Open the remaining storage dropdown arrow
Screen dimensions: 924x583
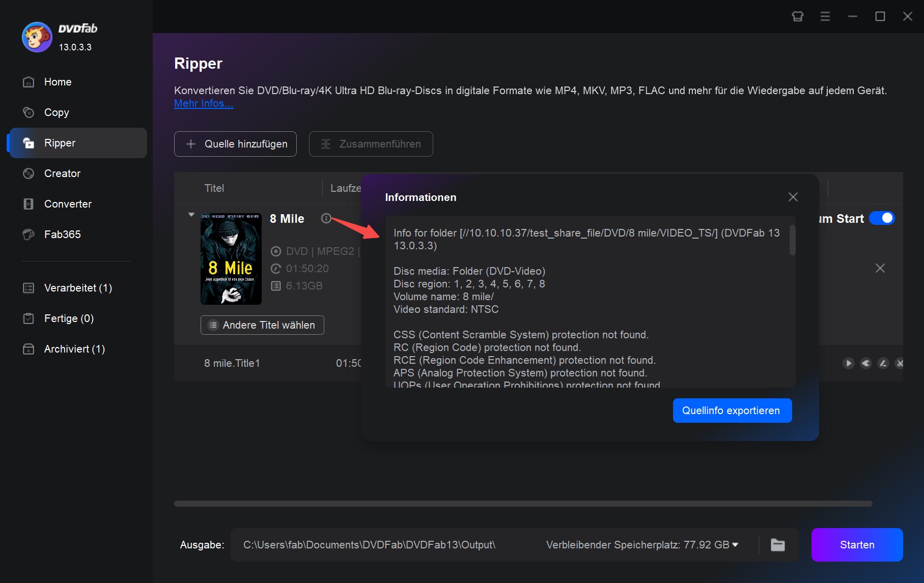pos(735,545)
